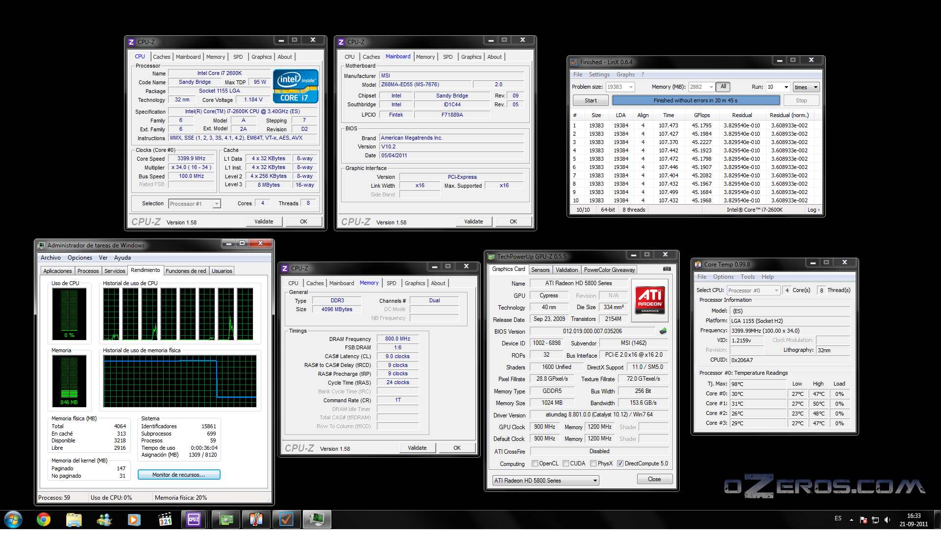Image resolution: width=941 pixels, height=560 pixels.
Task: Click the volume speaker tray icon
Action: click(x=888, y=520)
